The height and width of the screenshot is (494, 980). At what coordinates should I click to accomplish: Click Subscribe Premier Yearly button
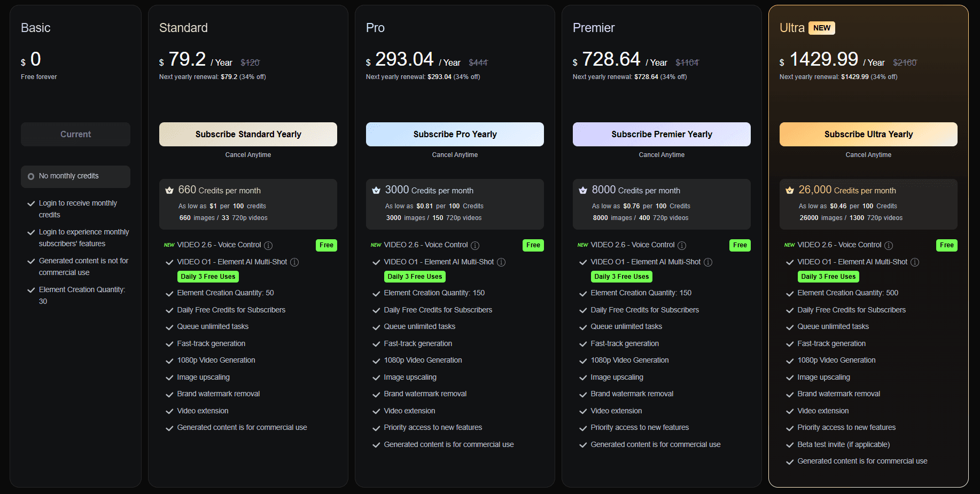(662, 135)
